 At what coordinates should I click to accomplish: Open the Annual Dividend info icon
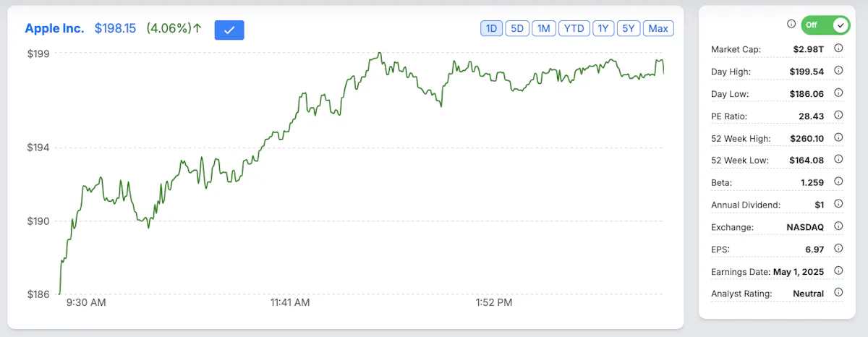[x=839, y=204]
